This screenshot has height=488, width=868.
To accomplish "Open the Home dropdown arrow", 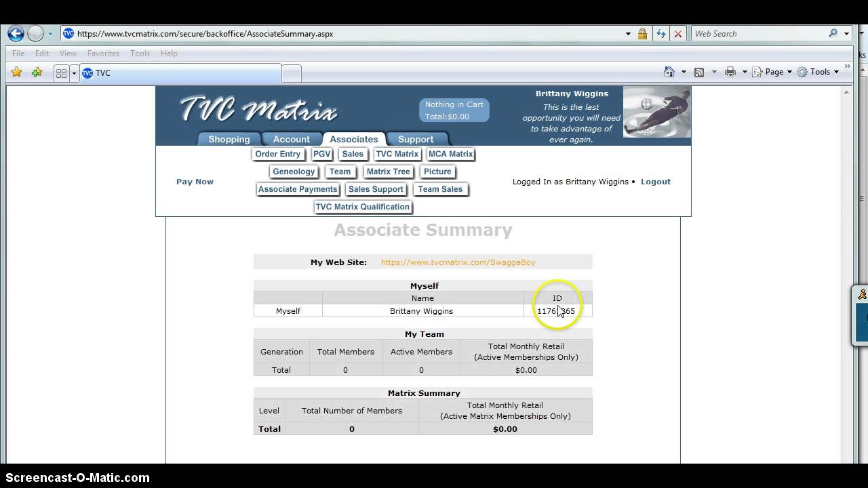I will point(684,72).
